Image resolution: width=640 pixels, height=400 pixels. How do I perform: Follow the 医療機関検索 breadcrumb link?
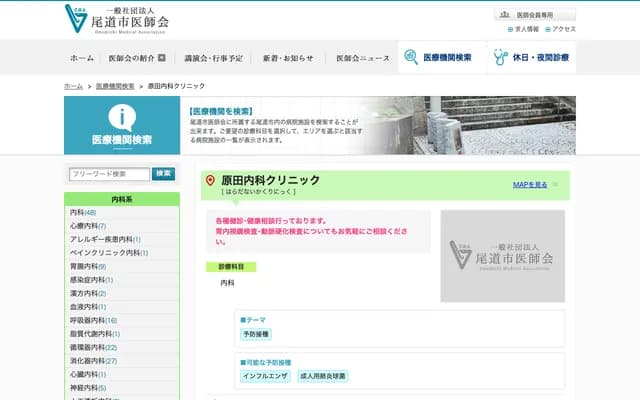(x=115, y=86)
